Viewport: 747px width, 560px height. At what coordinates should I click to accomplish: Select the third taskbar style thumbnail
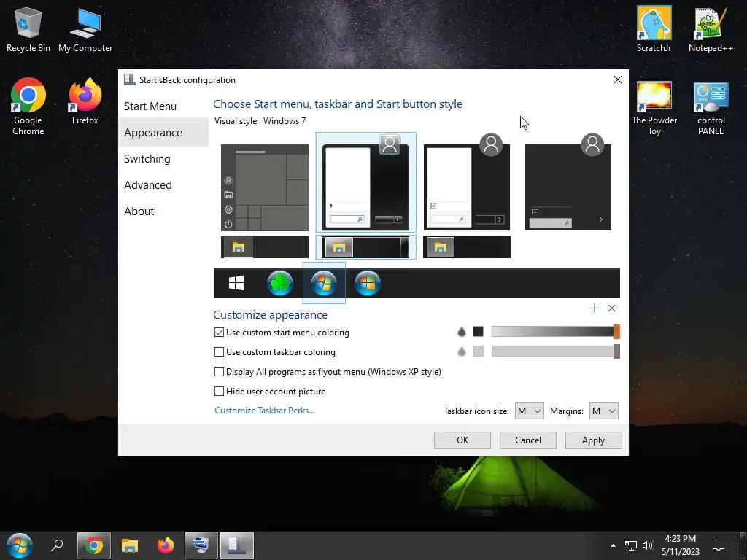point(467,247)
